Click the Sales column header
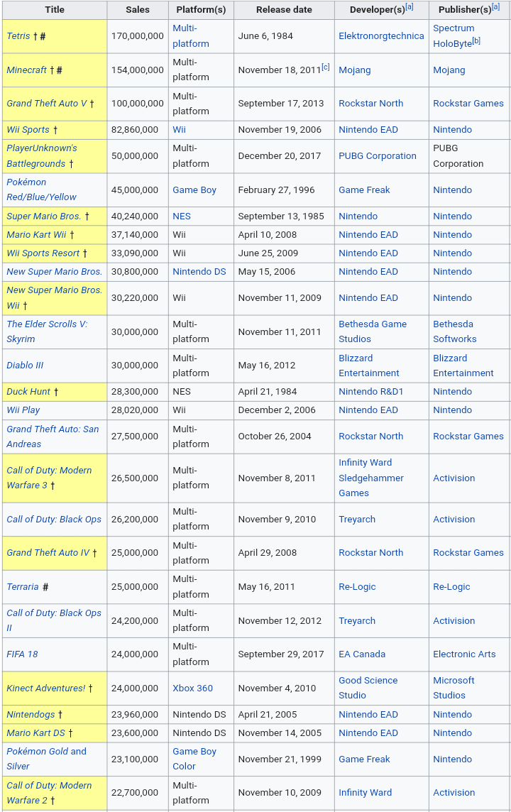The width and height of the screenshot is (511, 812). 138,10
